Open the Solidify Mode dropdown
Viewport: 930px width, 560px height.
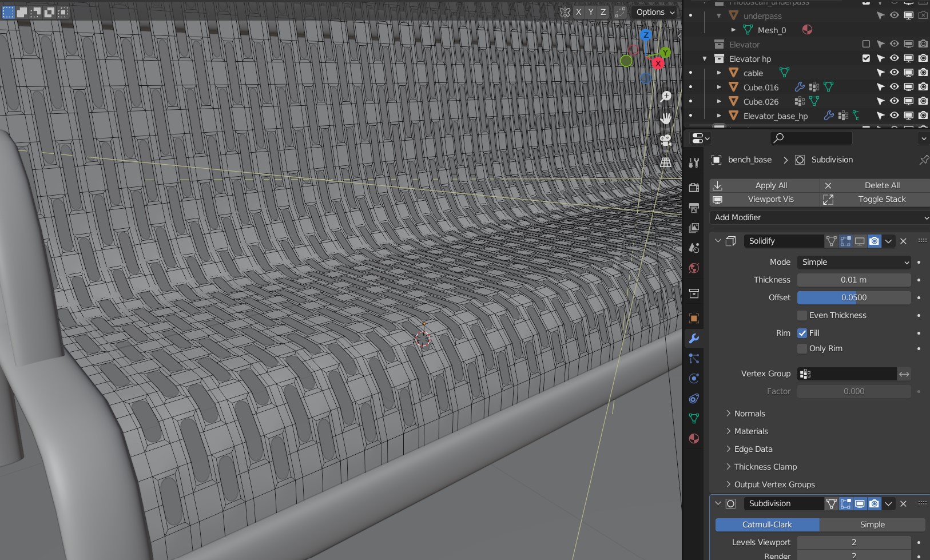tap(854, 262)
